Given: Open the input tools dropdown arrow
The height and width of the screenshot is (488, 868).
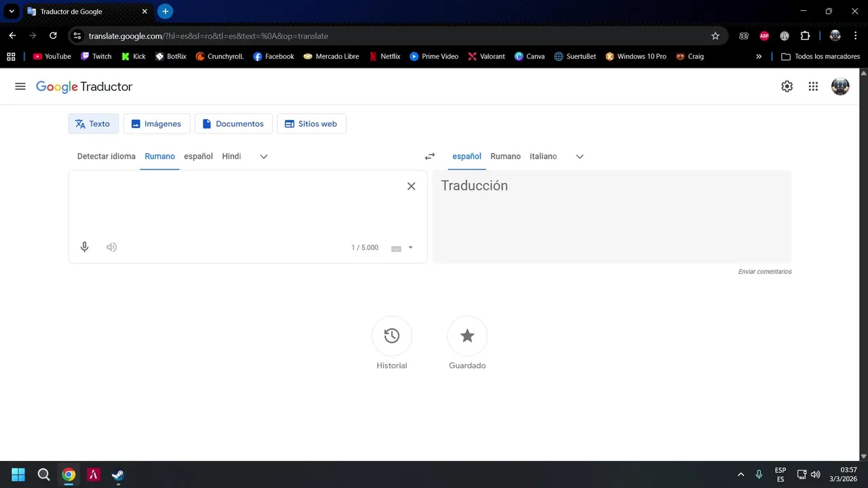Looking at the screenshot, I should pos(410,247).
